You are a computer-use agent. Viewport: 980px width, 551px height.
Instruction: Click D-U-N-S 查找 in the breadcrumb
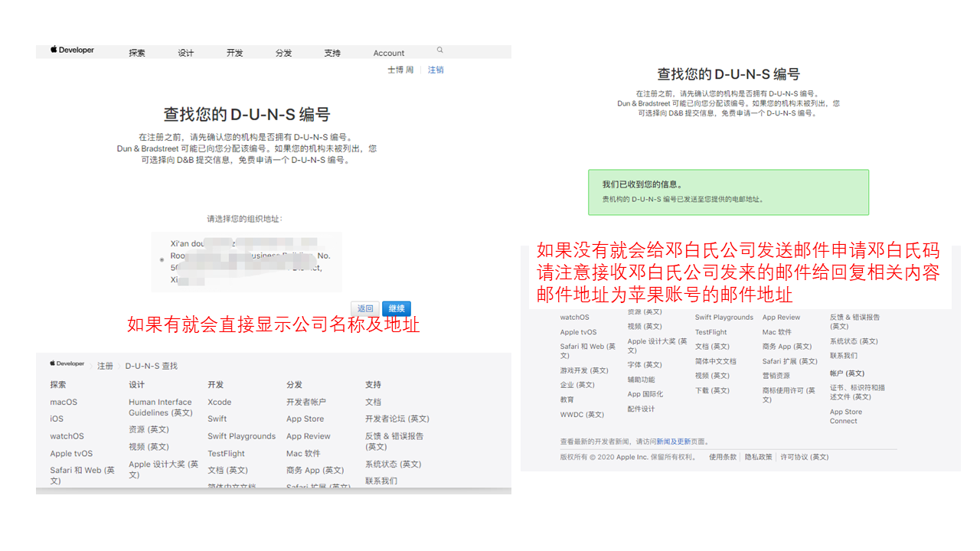[152, 366]
